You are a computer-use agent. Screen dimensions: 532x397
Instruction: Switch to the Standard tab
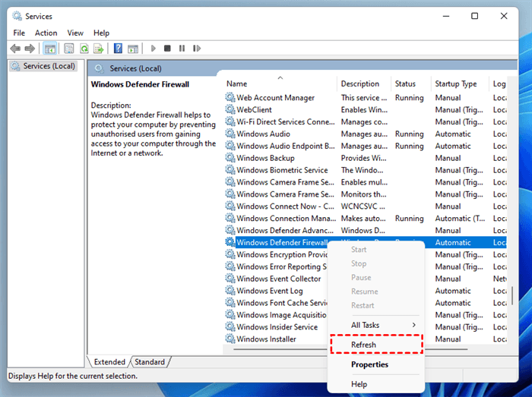(150, 362)
